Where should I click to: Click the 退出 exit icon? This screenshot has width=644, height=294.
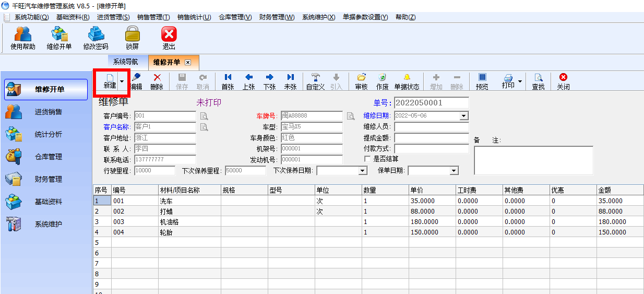coord(169,38)
